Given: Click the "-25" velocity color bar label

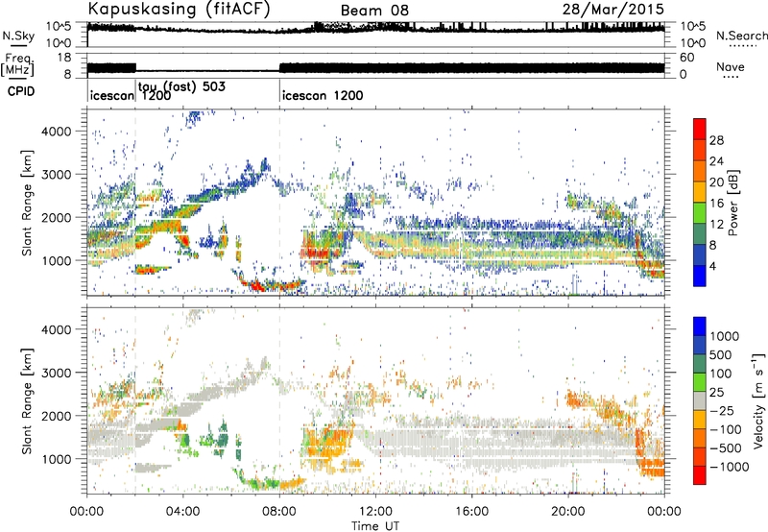Looking at the screenshot, I should 722,411.
